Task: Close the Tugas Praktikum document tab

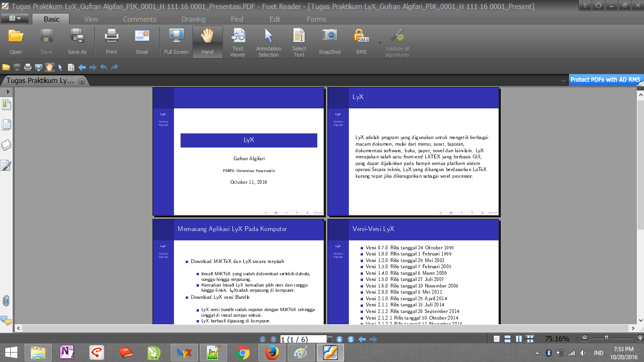Action: (x=82, y=81)
